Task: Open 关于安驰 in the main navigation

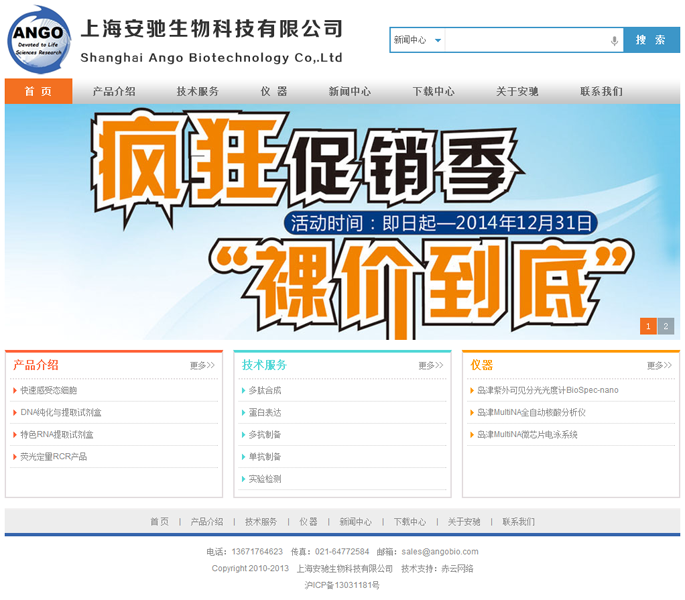Action: 517,91
